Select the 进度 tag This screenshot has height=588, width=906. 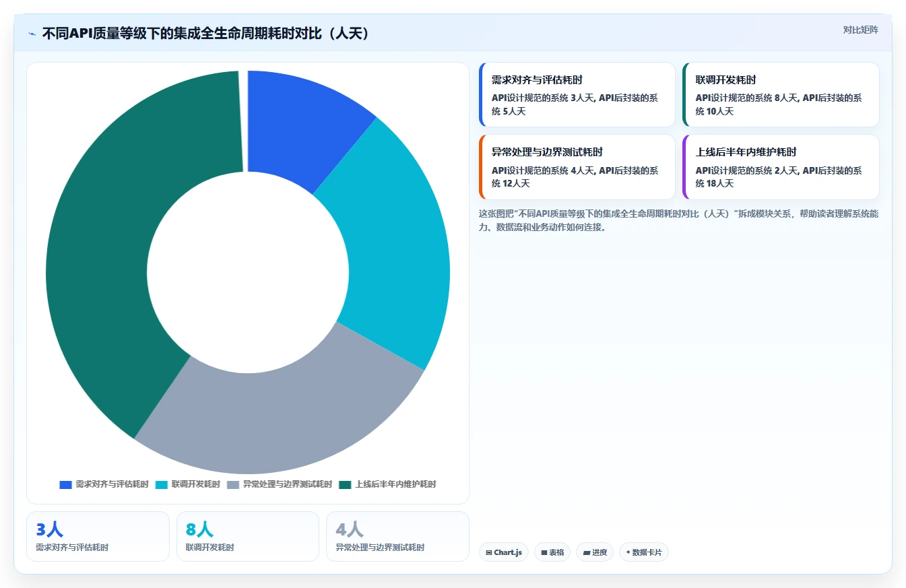coord(595,552)
